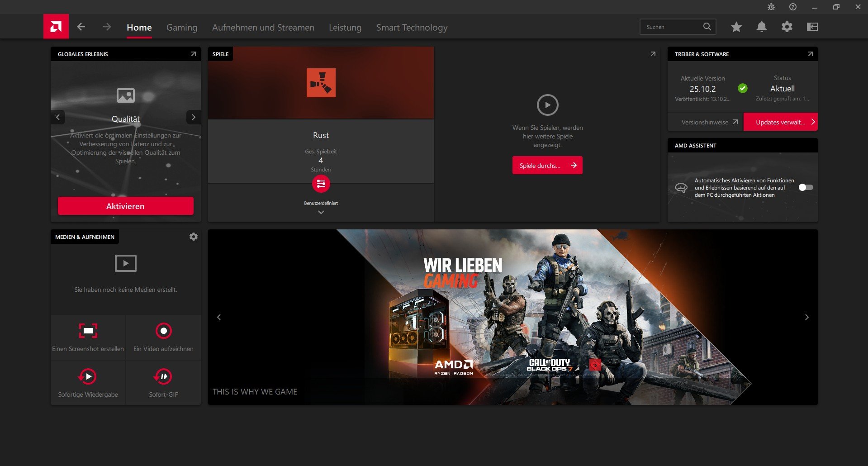868x466 pixels.
Task: Click the Aktivieren button
Action: tap(126, 206)
